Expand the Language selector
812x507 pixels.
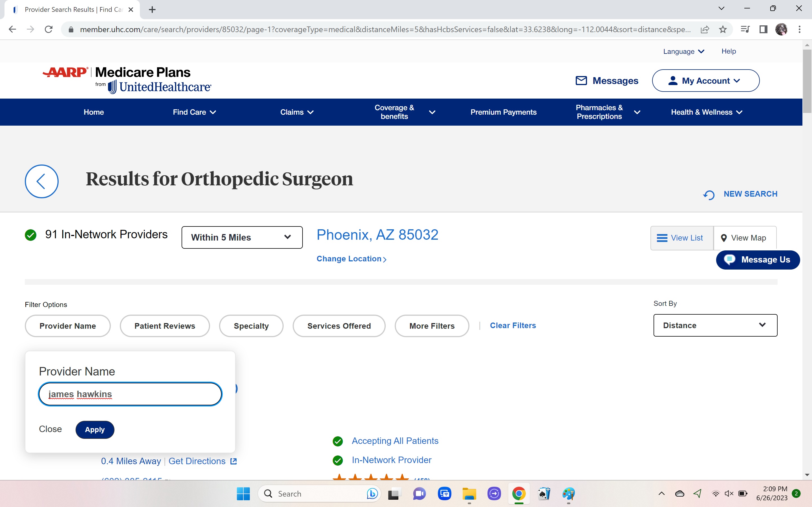pyautogui.click(x=683, y=51)
